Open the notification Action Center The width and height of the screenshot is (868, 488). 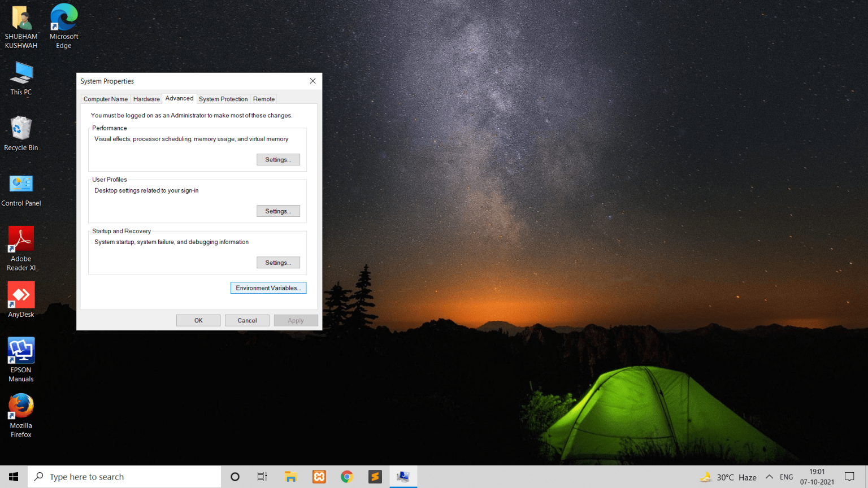(x=849, y=477)
